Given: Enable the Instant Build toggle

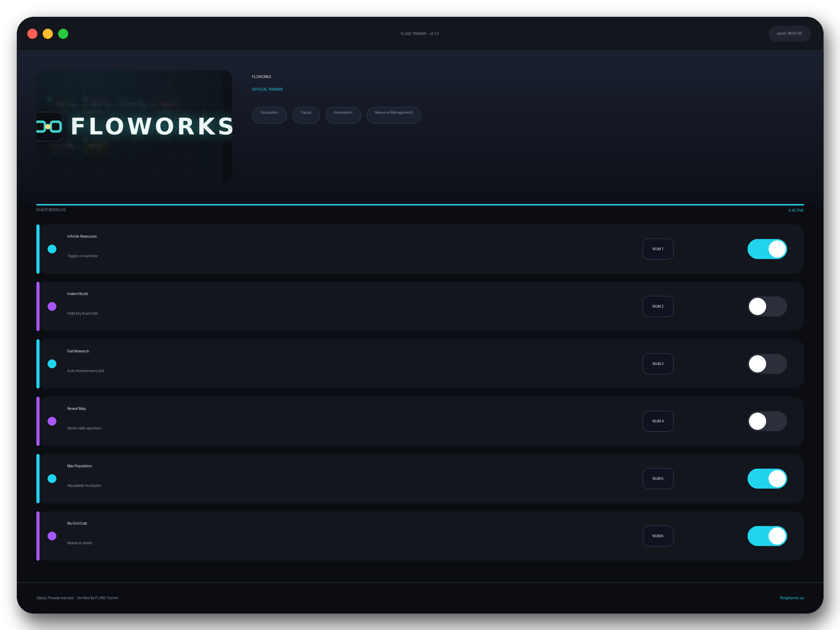Looking at the screenshot, I should point(767,307).
